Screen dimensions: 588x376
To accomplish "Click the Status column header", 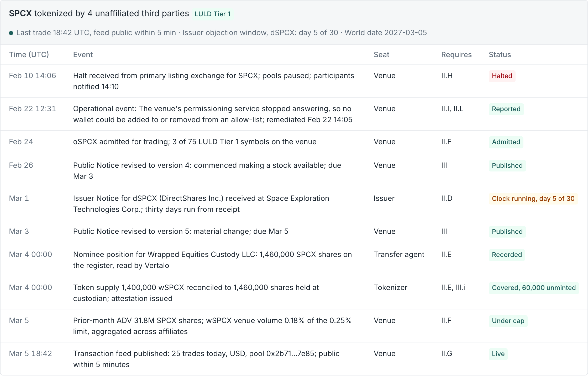I will (x=500, y=55).
